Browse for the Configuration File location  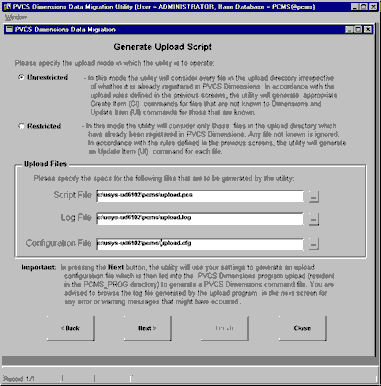click(x=313, y=244)
